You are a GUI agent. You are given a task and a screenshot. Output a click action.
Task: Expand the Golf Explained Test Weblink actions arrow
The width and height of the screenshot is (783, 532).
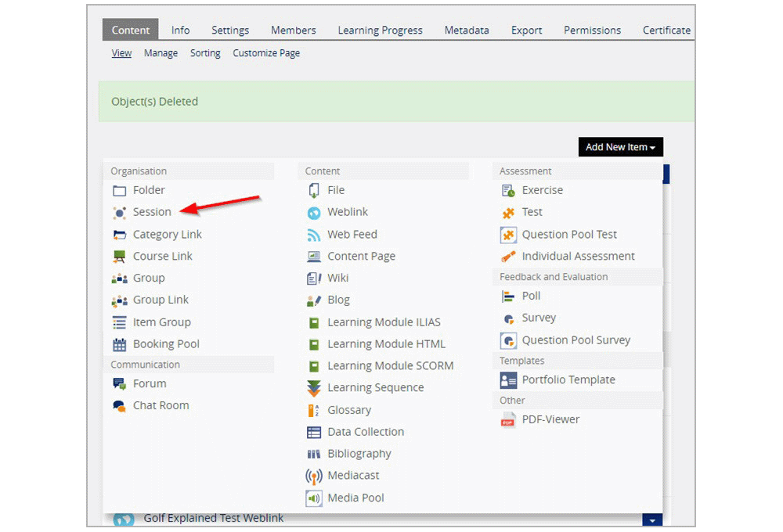[652, 520]
